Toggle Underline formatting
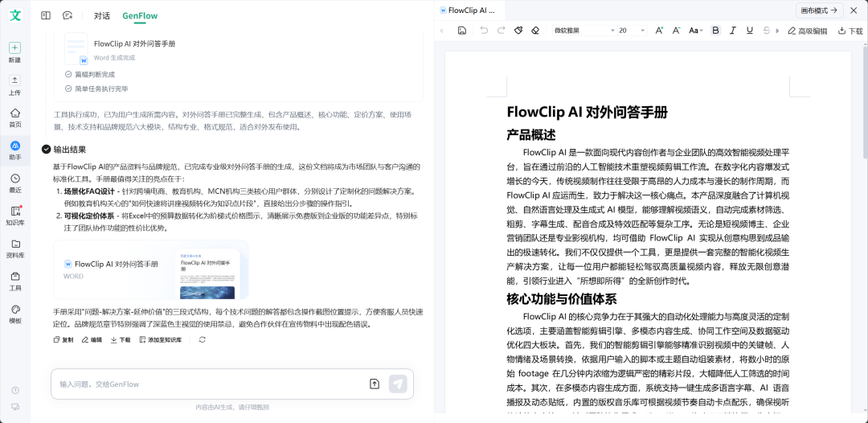 pyautogui.click(x=750, y=31)
